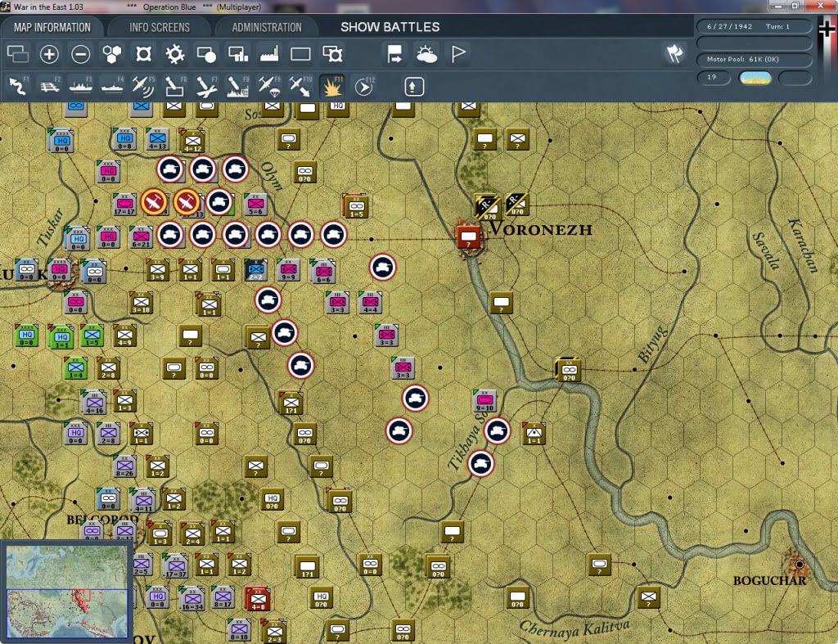Click the crossed white flags icon
Screen dimensions: 838x644
pyautogui.click(x=674, y=53)
